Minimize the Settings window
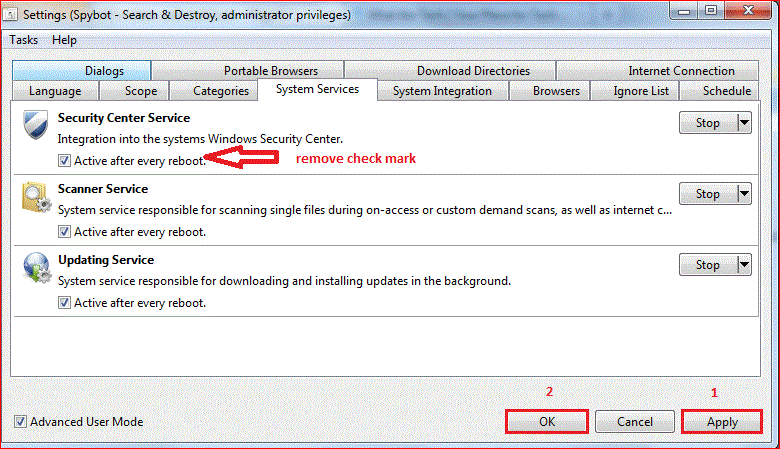The height and width of the screenshot is (449, 780). click(683, 10)
